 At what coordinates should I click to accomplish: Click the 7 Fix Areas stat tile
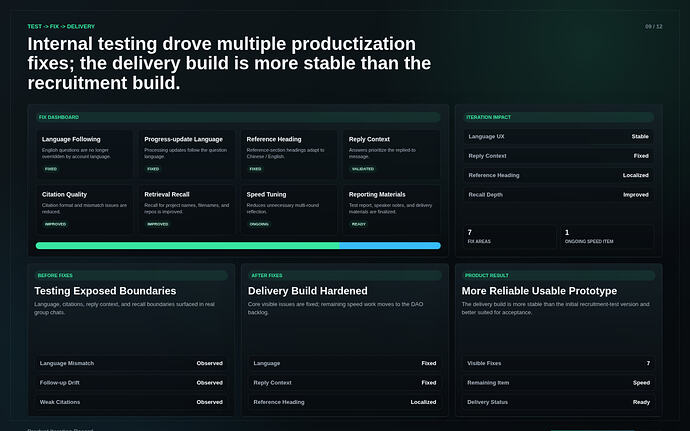[x=510, y=236]
